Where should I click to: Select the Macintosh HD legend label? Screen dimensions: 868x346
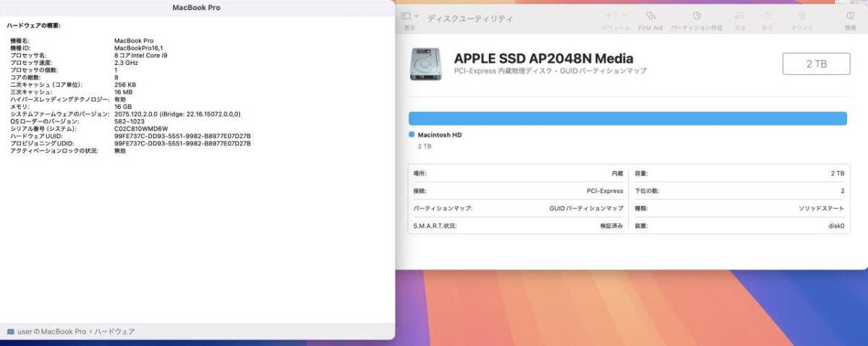click(x=440, y=135)
